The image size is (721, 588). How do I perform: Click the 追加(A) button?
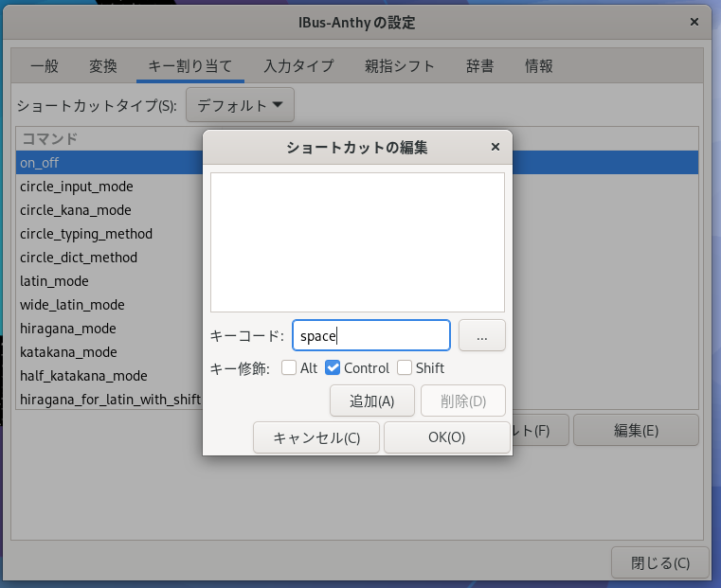pyautogui.click(x=372, y=401)
